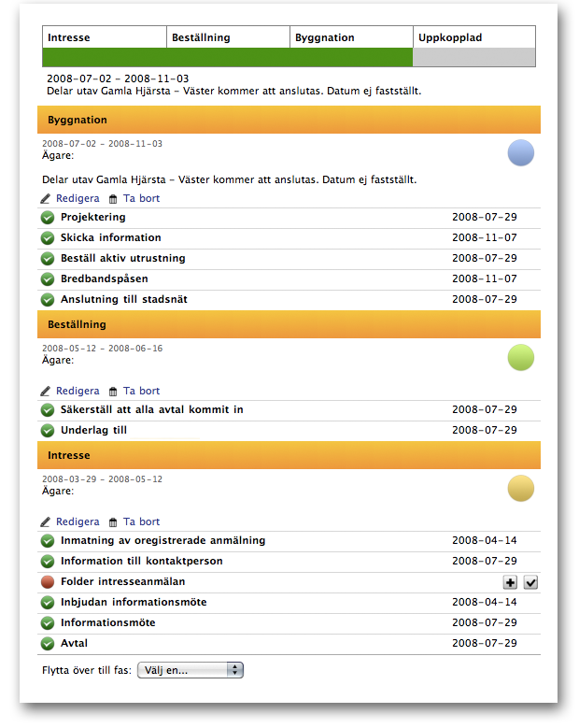Click the green check icon beside Bredbandspåsen
Image resolution: width=579 pixels, height=728 pixels.
(48, 279)
